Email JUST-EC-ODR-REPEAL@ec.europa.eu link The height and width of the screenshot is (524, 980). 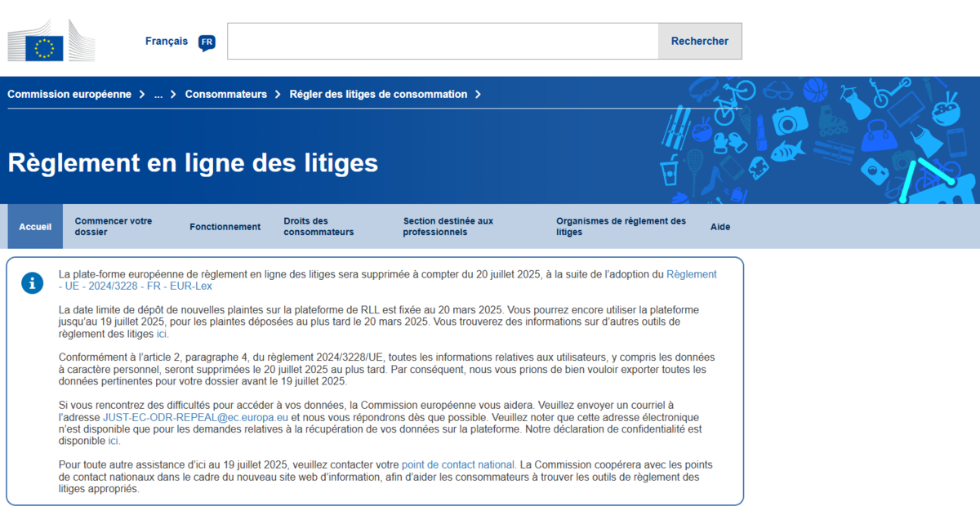(195, 417)
